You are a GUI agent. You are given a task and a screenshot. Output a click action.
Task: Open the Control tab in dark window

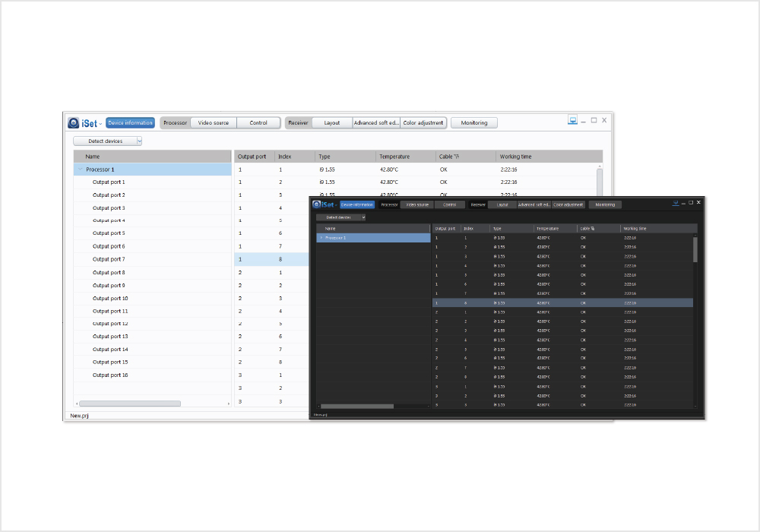click(x=449, y=204)
